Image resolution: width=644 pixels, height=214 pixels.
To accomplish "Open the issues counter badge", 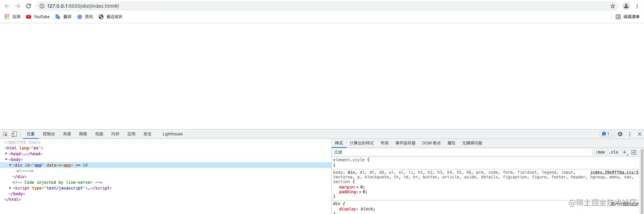I will (x=605, y=134).
